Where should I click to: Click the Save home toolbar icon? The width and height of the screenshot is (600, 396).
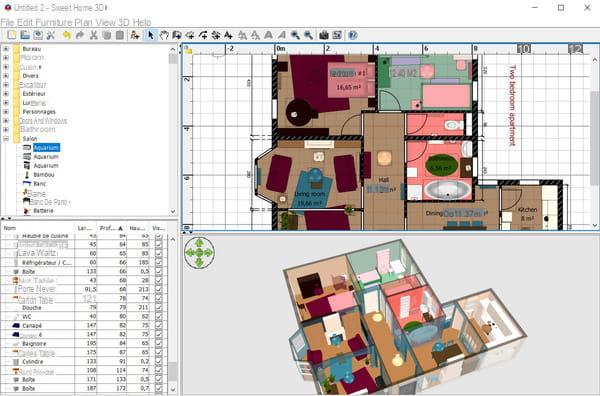coord(38,35)
